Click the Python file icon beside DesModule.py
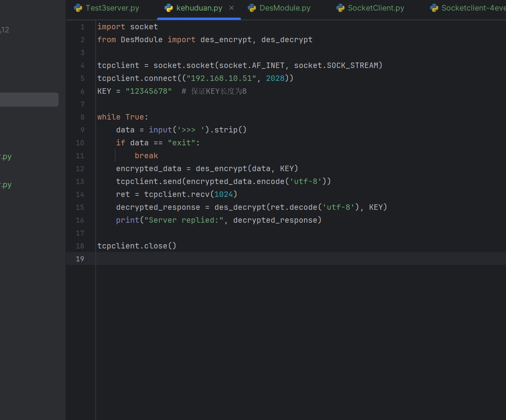This screenshot has height=420, width=506. (x=252, y=8)
